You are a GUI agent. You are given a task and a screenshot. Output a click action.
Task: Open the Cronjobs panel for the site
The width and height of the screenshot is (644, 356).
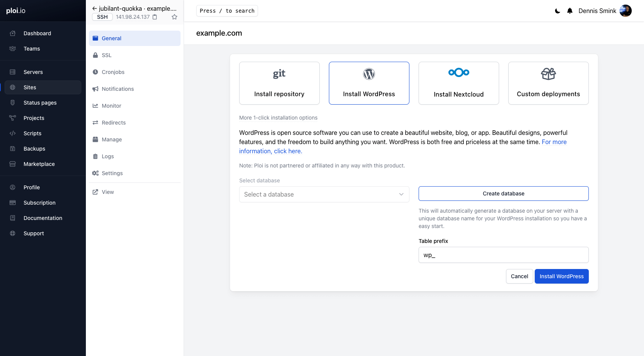pos(113,72)
